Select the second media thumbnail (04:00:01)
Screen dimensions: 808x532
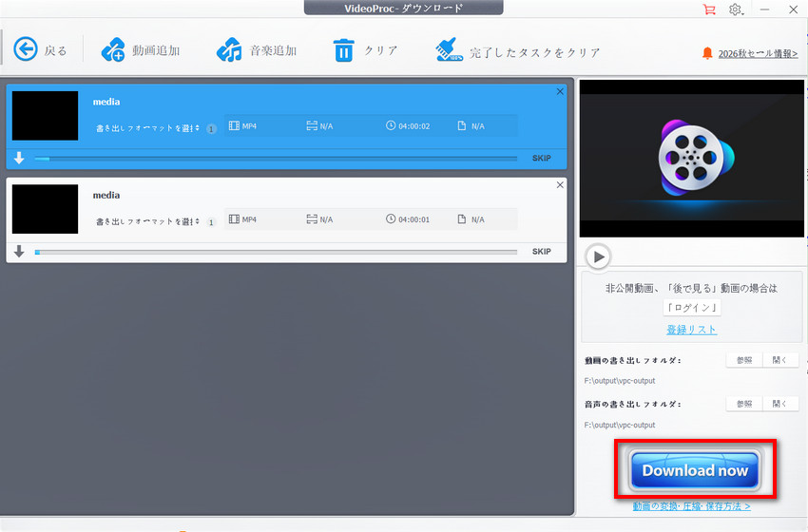point(45,209)
